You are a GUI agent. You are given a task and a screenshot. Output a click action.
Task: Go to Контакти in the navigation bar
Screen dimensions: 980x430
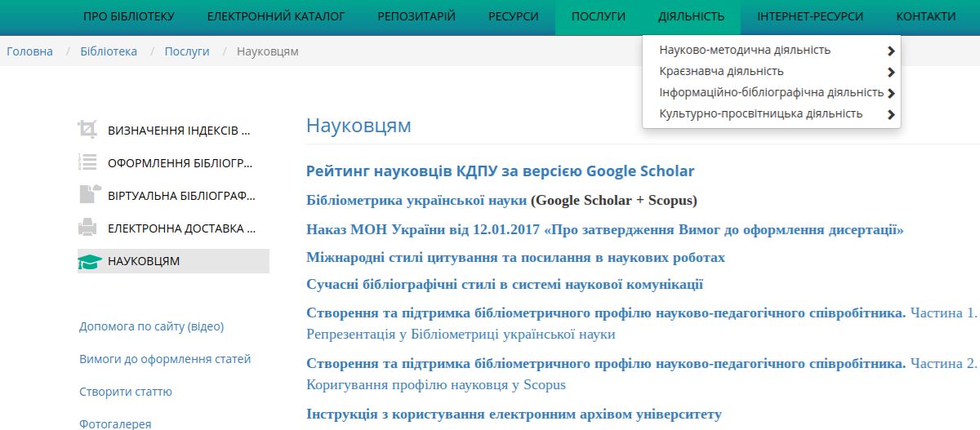point(925,16)
